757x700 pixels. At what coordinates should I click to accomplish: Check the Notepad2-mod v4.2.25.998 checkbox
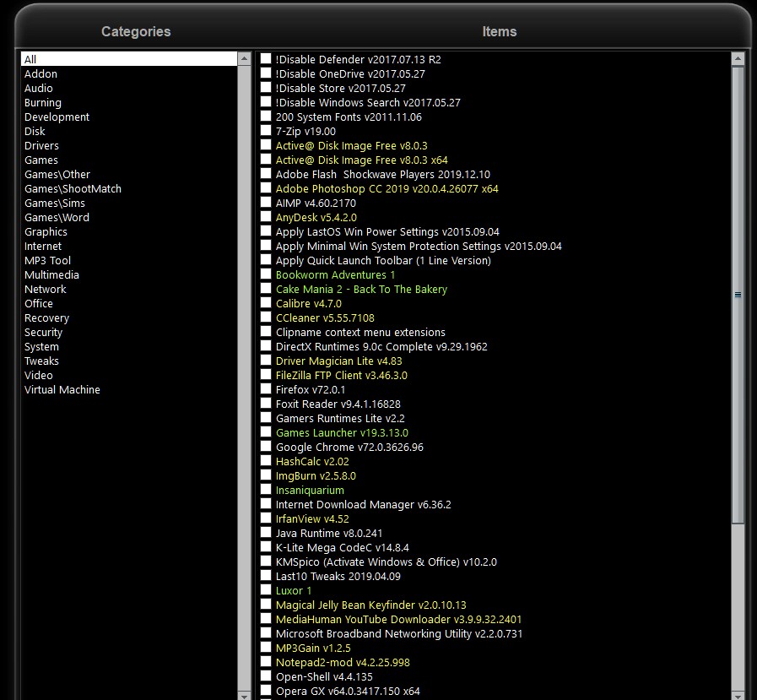point(266,662)
